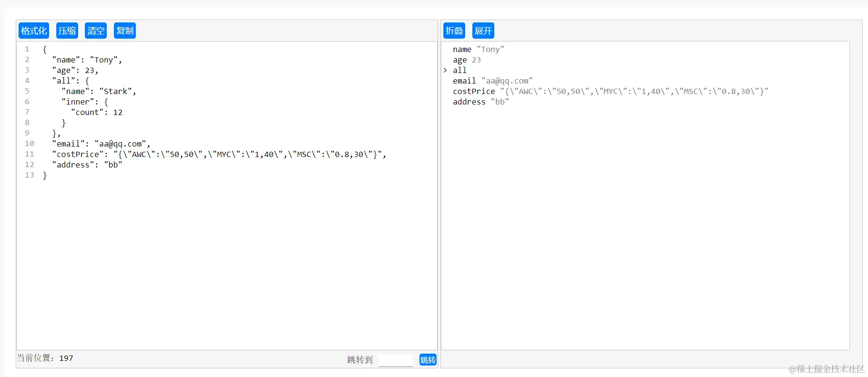Click the 格式化 (Format) button

coord(34,31)
